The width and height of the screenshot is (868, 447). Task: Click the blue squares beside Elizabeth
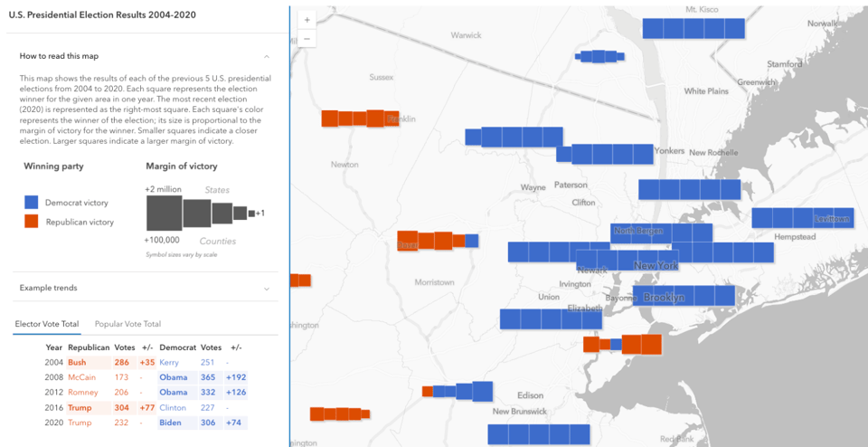click(x=550, y=319)
